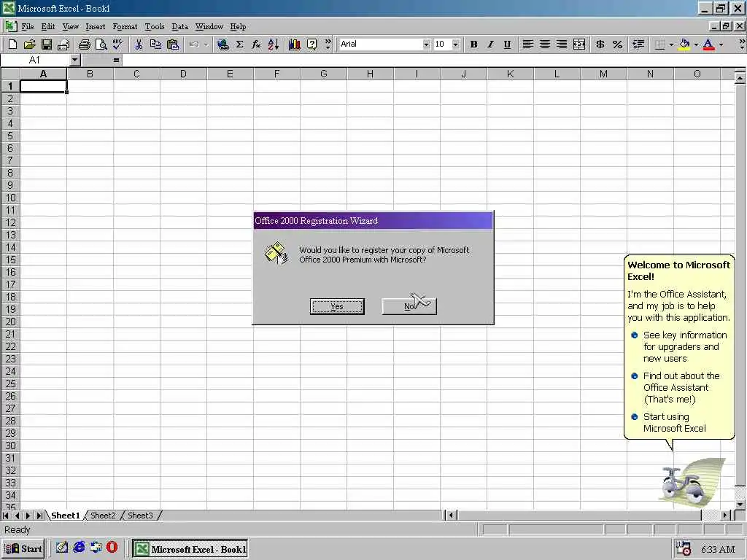Print the sheet using the printer icon
Image resolution: width=747 pixels, height=560 pixels.
(85, 44)
